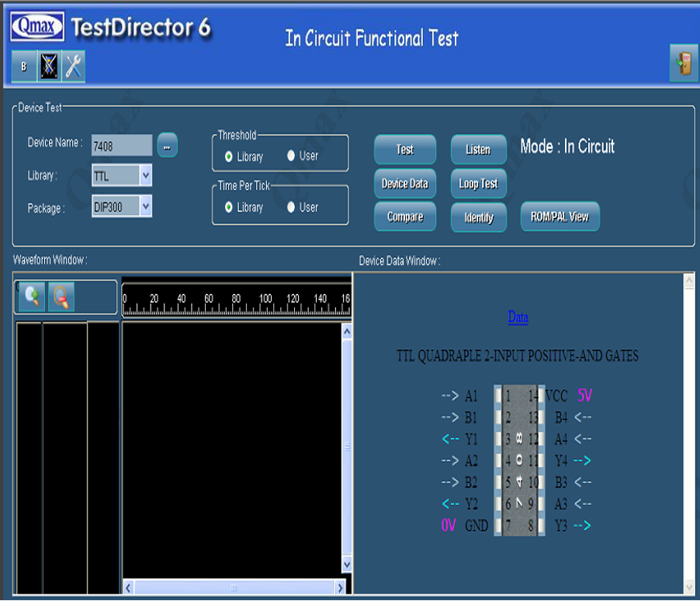700x601 pixels.
Task: Click the magenta '0V' label
Action: (x=449, y=525)
